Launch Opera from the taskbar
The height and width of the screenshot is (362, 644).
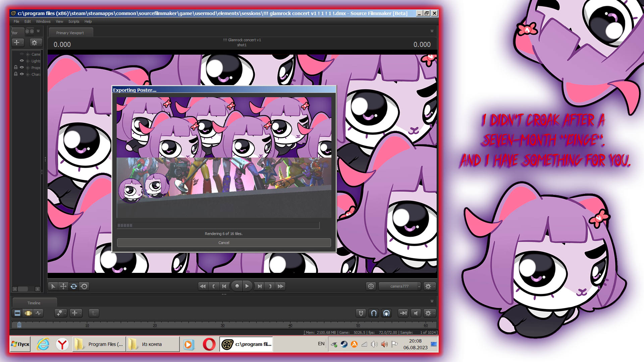(209, 344)
